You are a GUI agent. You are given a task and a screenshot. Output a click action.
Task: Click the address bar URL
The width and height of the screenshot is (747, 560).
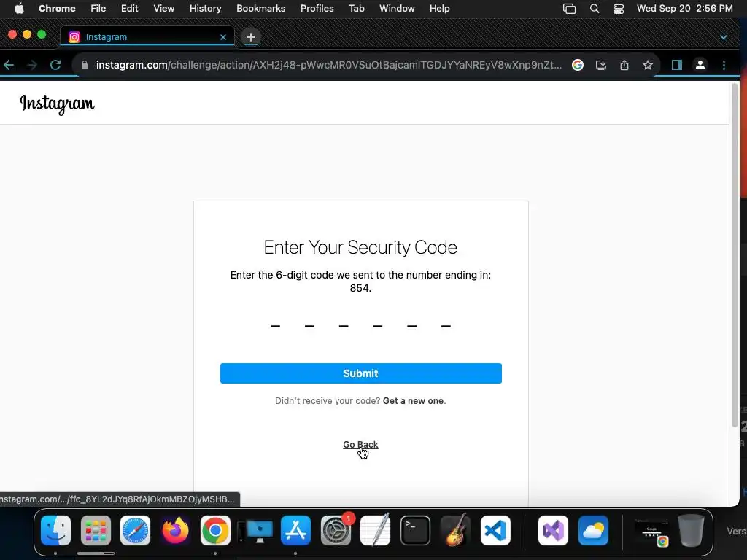(x=329, y=65)
